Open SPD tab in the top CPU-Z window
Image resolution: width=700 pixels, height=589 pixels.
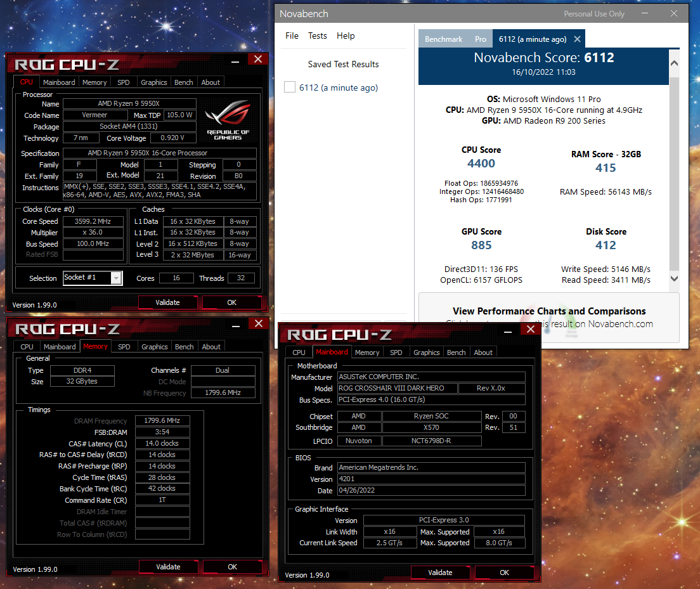coord(124,82)
